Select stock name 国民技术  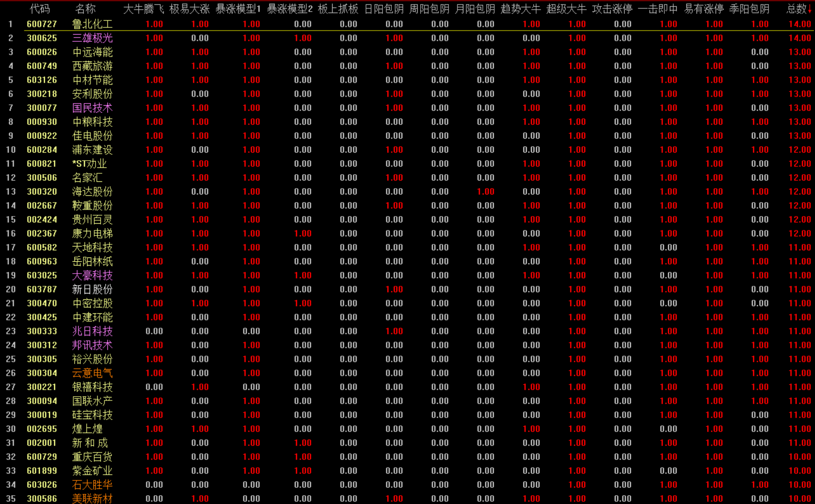pos(92,108)
